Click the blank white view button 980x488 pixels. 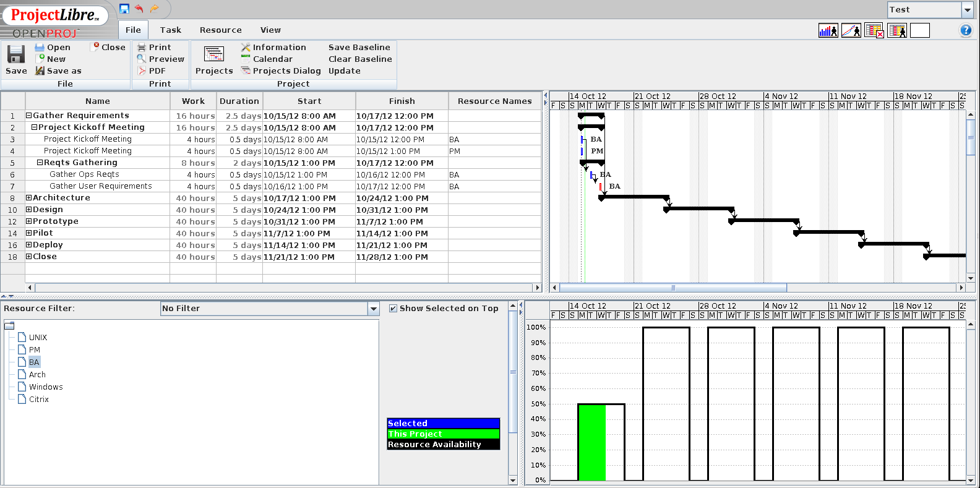(920, 30)
